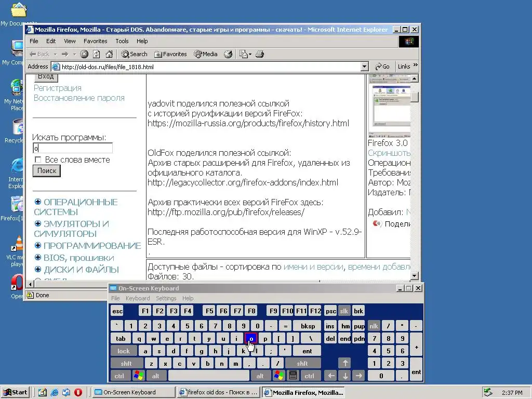Toggle left shft key on On-Screen Keyboard

coord(126,364)
